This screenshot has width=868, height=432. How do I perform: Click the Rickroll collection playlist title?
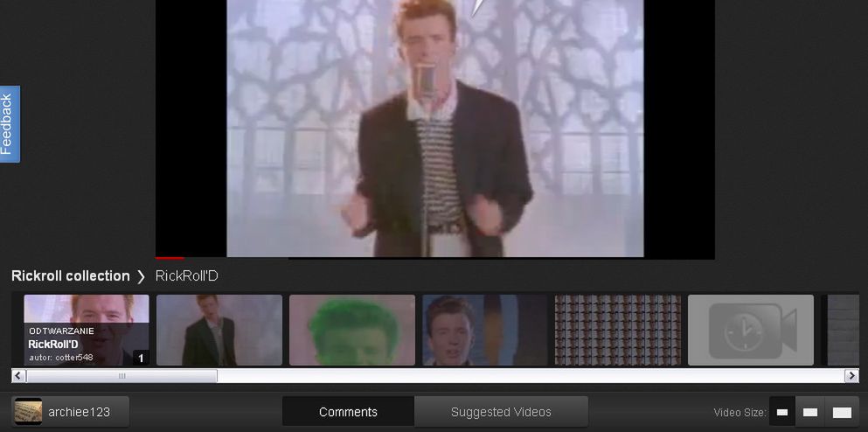(x=70, y=275)
